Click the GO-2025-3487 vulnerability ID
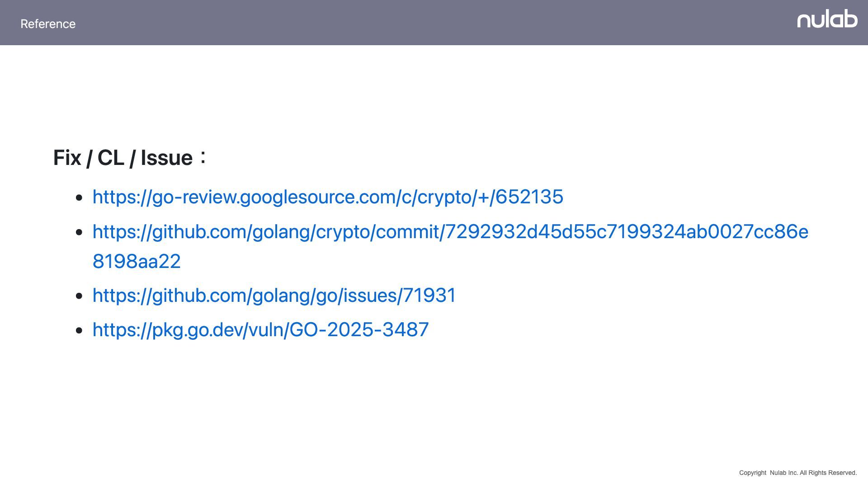The width and height of the screenshot is (868, 488). click(x=359, y=330)
